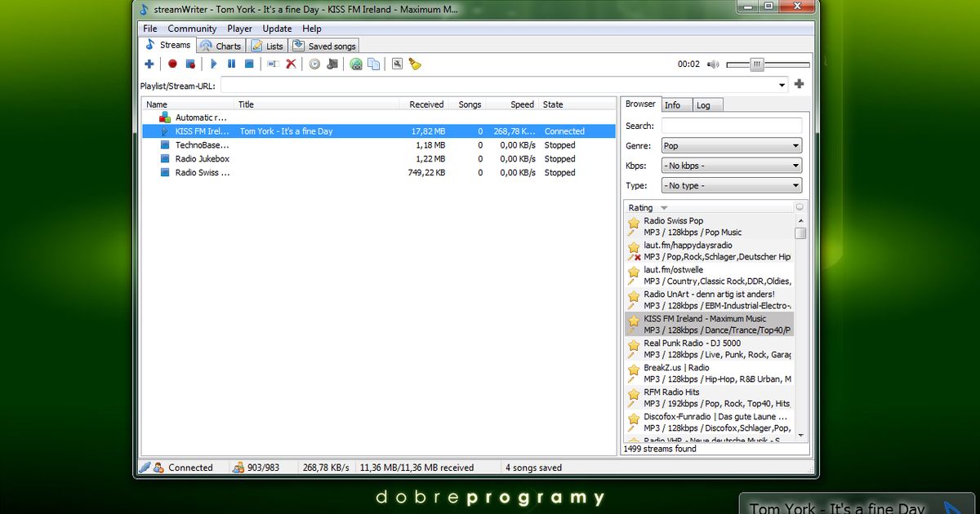This screenshot has width=980, height=514.
Task: Click the rename stream toolbar icon
Action: coord(273,64)
